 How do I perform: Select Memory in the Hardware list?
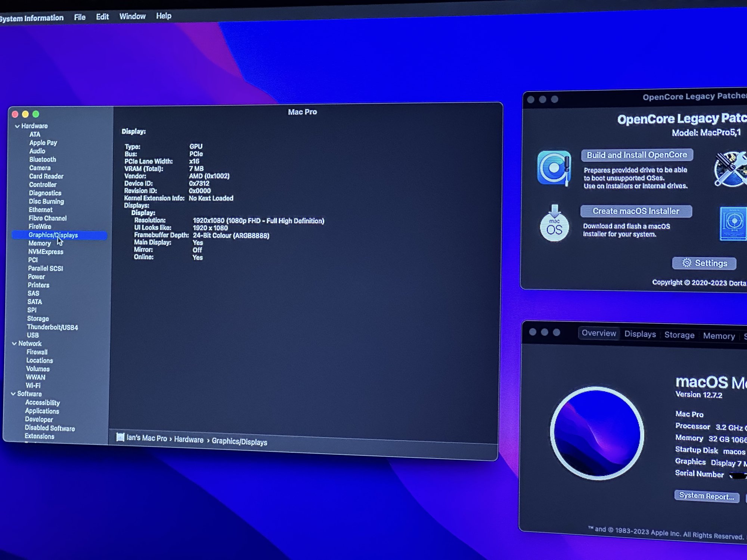pyautogui.click(x=40, y=243)
